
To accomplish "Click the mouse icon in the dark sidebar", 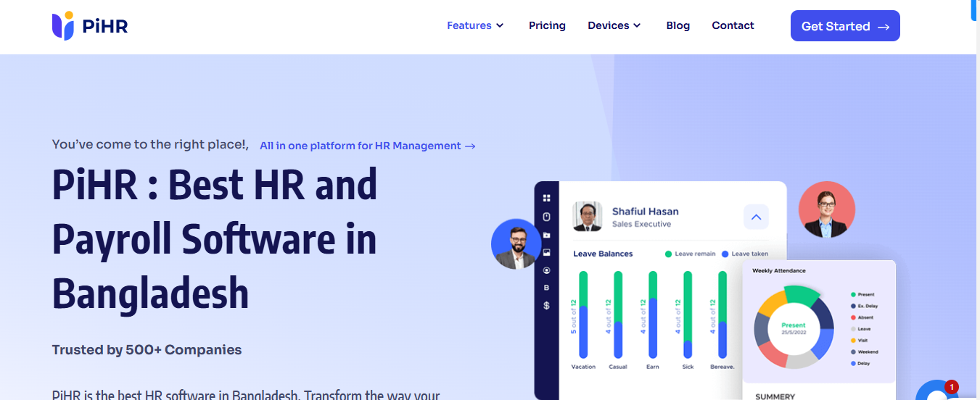I will [547, 217].
